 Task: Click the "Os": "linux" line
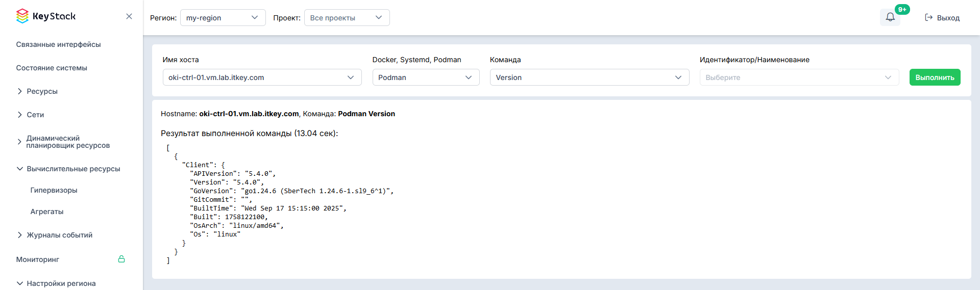pyautogui.click(x=215, y=234)
